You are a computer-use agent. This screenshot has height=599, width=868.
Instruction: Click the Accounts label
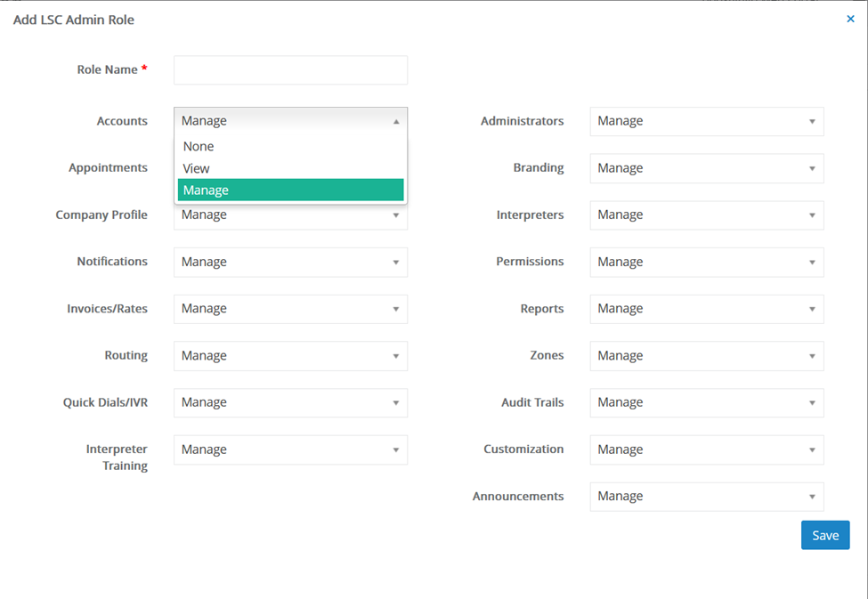point(122,121)
